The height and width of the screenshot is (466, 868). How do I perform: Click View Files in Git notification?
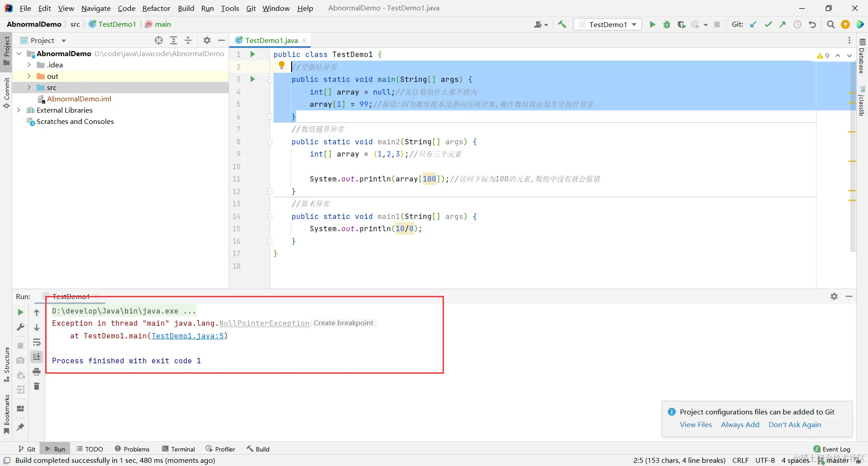tap(696, 425)
